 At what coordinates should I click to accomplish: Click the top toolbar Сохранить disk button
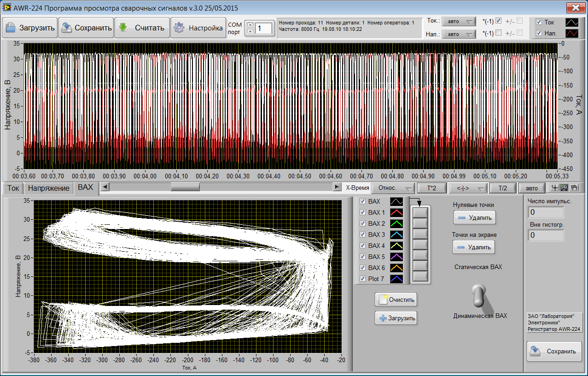tap(86, 28)
